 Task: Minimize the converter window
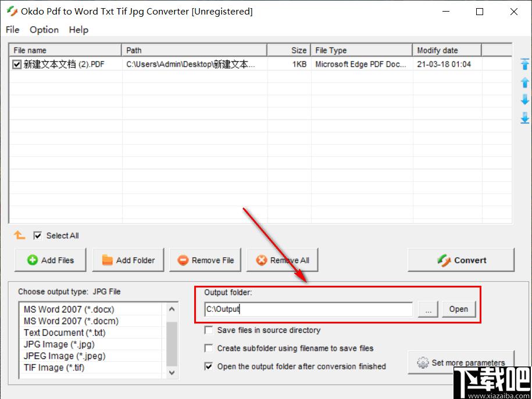tap(446, 12)
